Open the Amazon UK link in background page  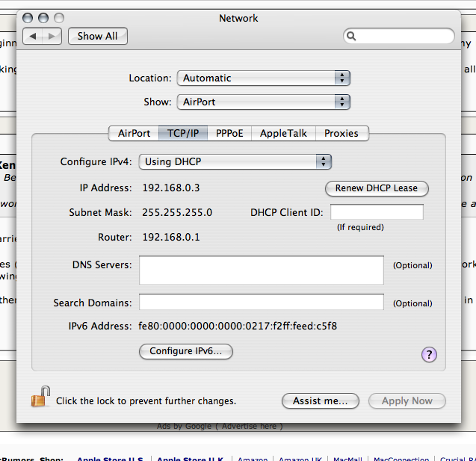pos(300,459)
